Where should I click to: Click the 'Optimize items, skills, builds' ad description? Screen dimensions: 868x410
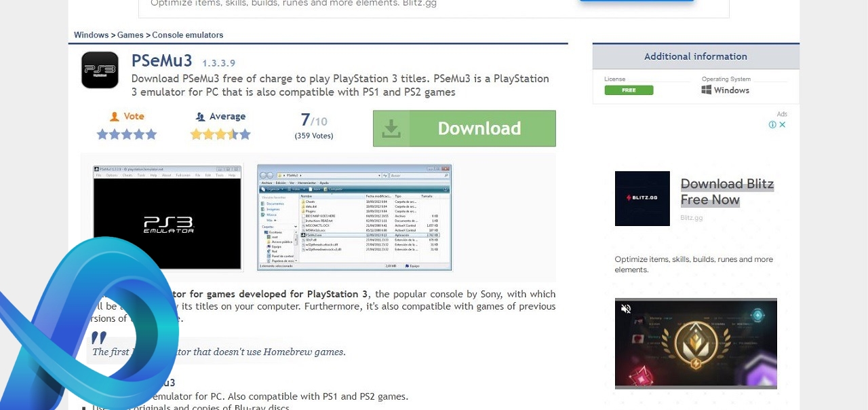694,265
